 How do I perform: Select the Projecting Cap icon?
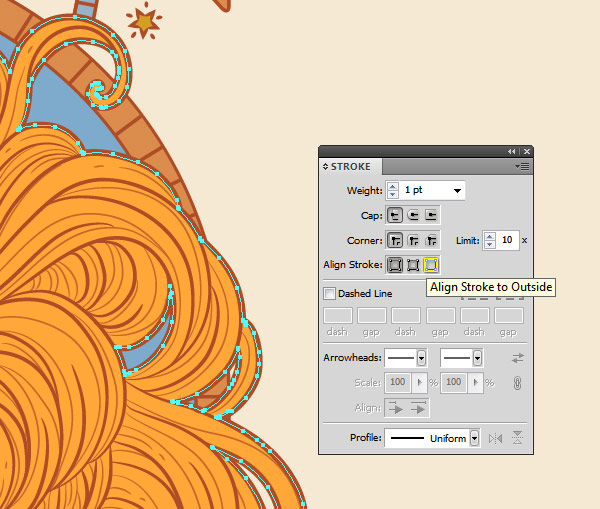click(431, 215)
